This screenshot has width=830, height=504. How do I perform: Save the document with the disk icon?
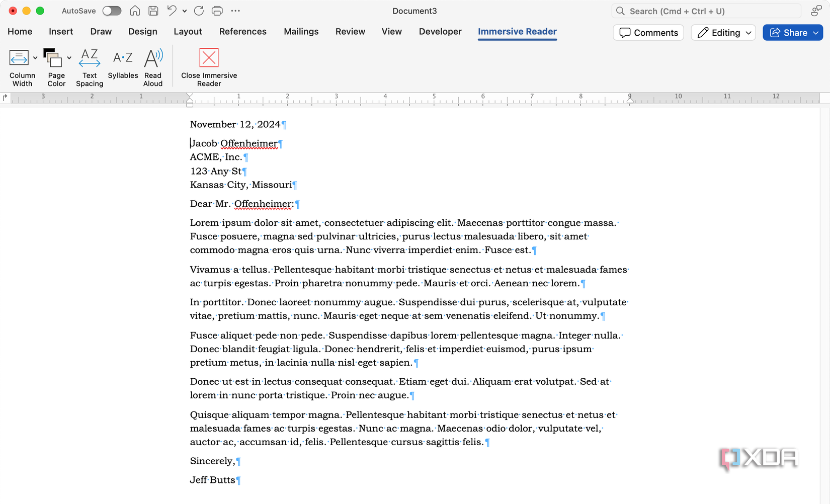[x=153, y=11]
